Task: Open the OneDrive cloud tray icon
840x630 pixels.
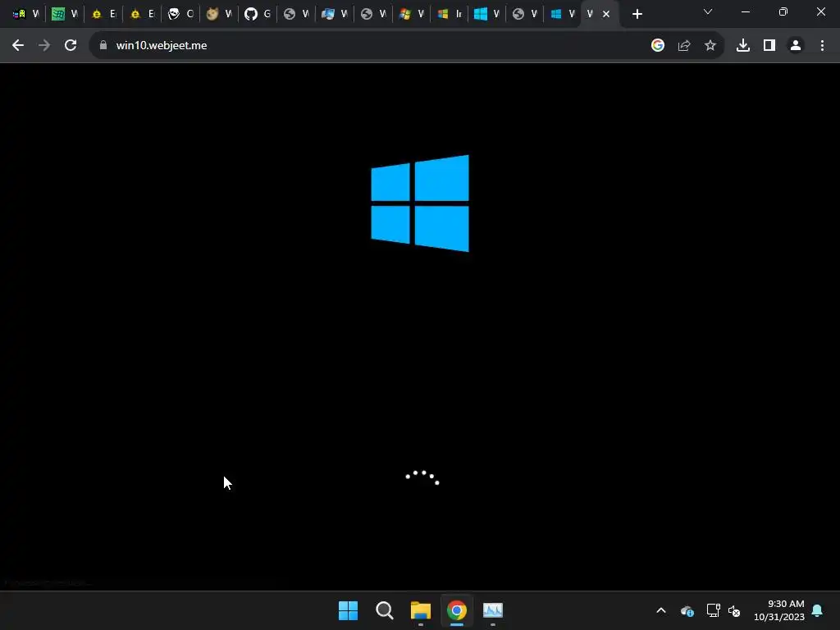Action: (x=687, y=610)
